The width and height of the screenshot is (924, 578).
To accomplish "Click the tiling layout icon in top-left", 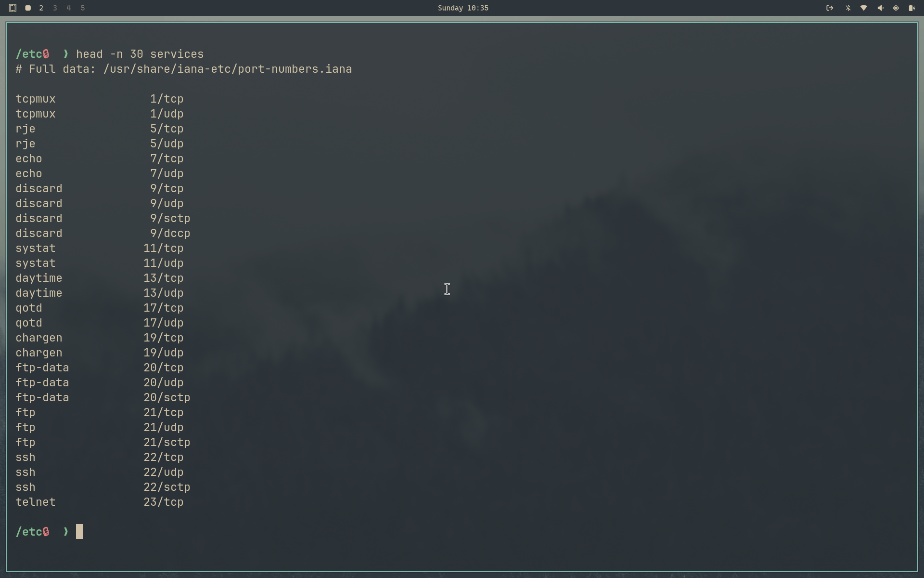I will coord(13,8).
